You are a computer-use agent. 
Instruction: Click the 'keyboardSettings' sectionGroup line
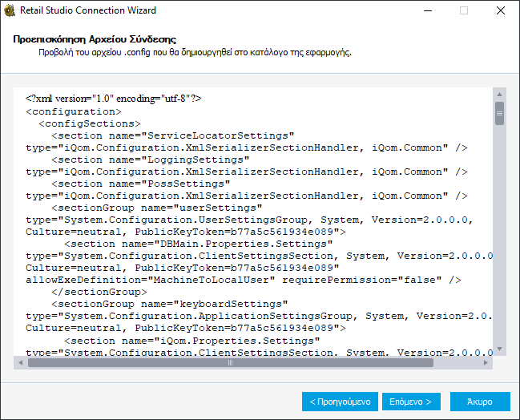click(x=170, y=304)
